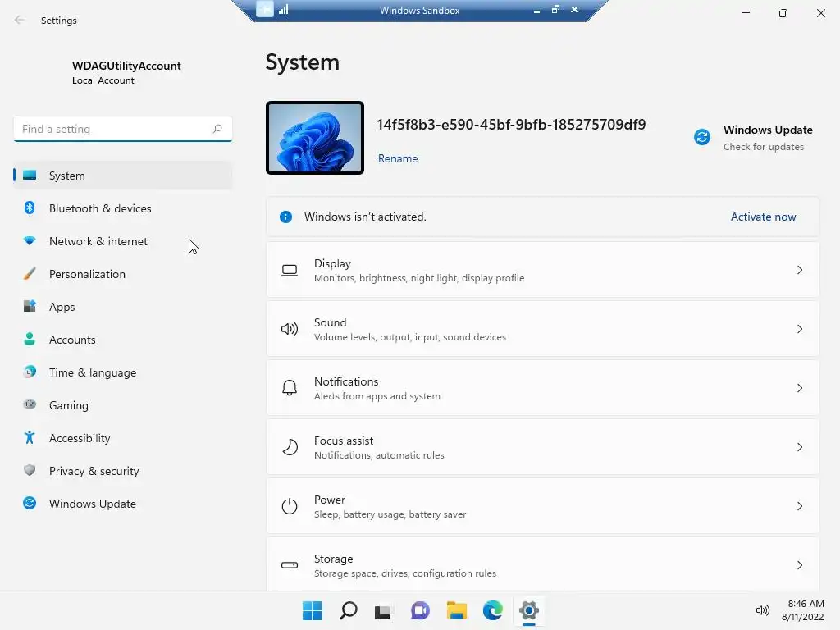Expand Sound settings chevron

tap(799, 329)
